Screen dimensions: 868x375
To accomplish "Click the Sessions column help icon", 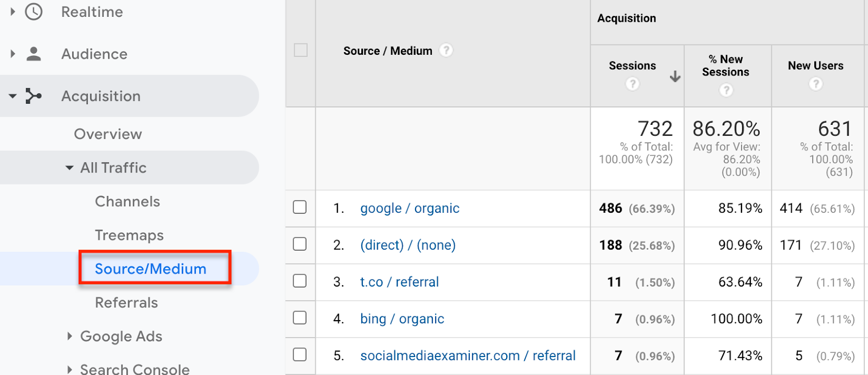I will 632,84.
